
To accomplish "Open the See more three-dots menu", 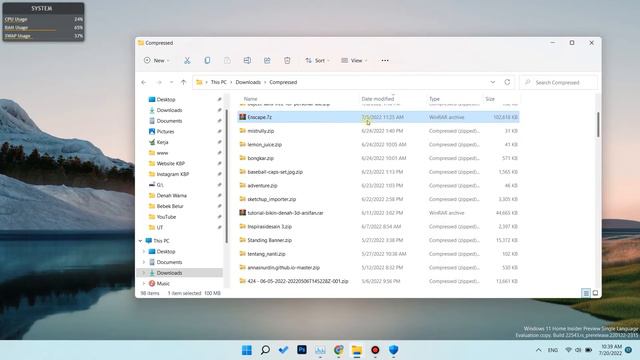I will (385, 60).
